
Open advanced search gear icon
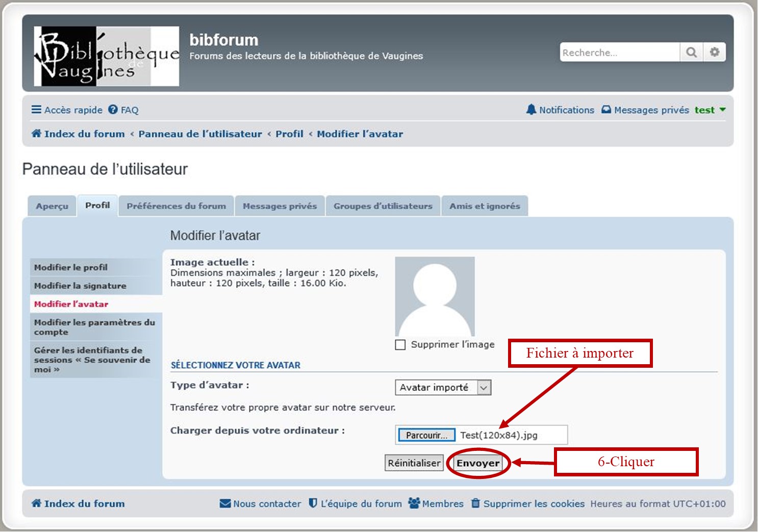[715, 53]
